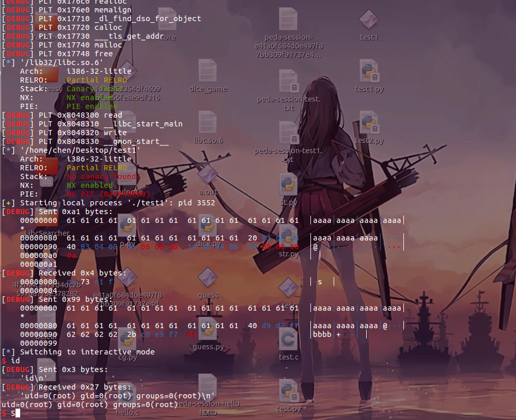
Task: Click 'PLT 0x17710 _dl_find_dso_for_object' line
Action: click(x=102, y=19)
